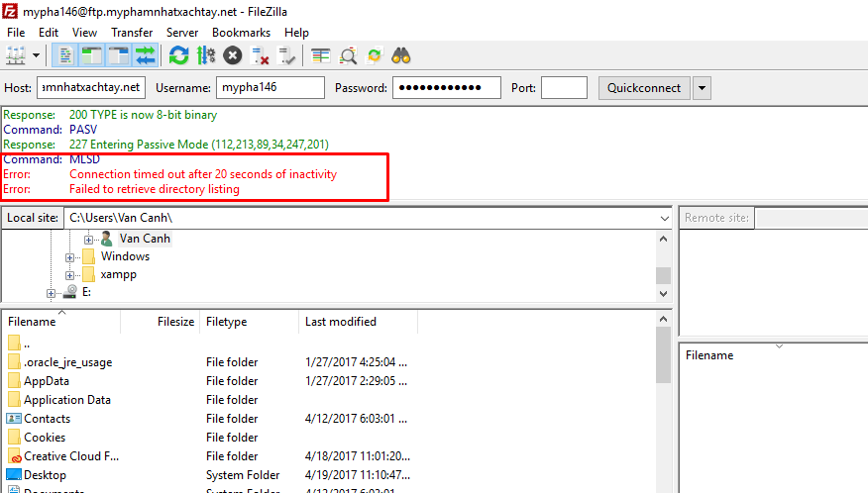The image size is (868, 493).
Task: Open the Site Manager dropdown arrow
Action: pos(36,55)
